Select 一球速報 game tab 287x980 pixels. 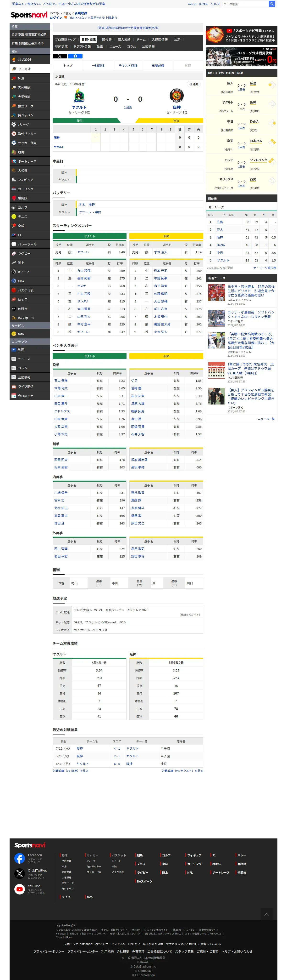pyautogui.click(x=98, y=66)
